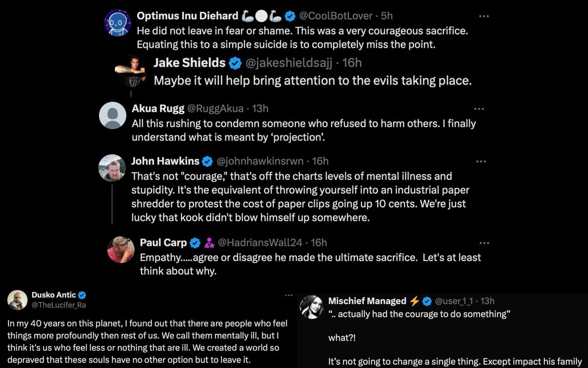This screenshot has width=588, height=368.
Task: Open the 5h timestamp on Optimus tweet
Action: coord(387,16)
